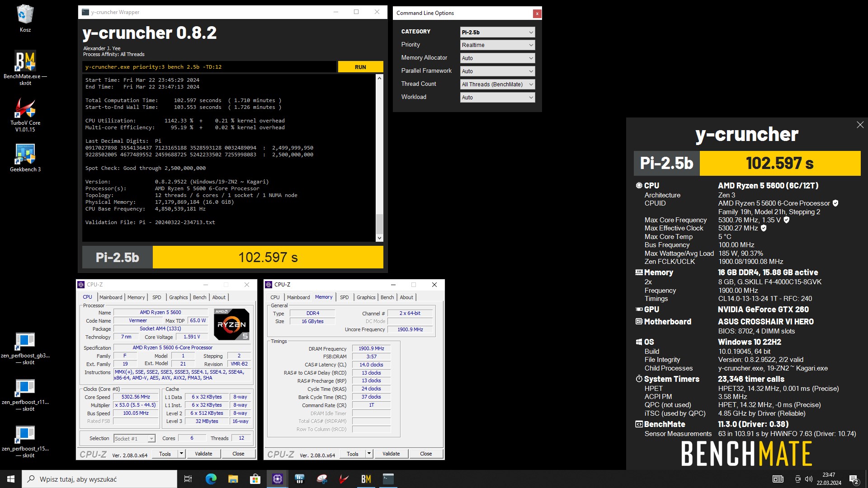868x488 pixels.
Task: Click 'Validation File: Pi - 20240322-234713.txt' line
Action: click(150, 222)
